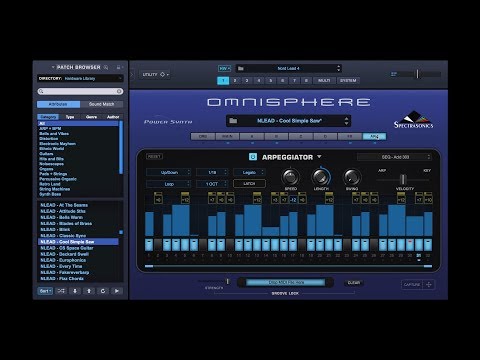This screenshot has height=360, width=480.
Task: Click the RESET button
Action: [x=154, y=156]
